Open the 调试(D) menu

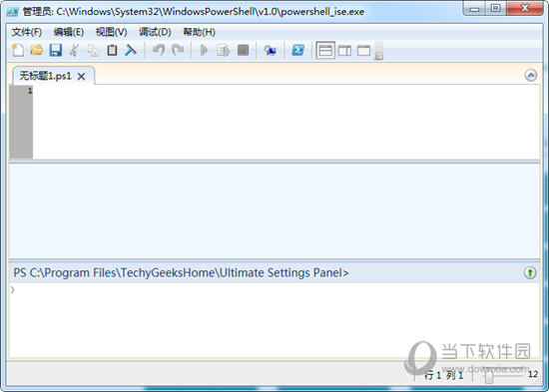coord(155,32)
